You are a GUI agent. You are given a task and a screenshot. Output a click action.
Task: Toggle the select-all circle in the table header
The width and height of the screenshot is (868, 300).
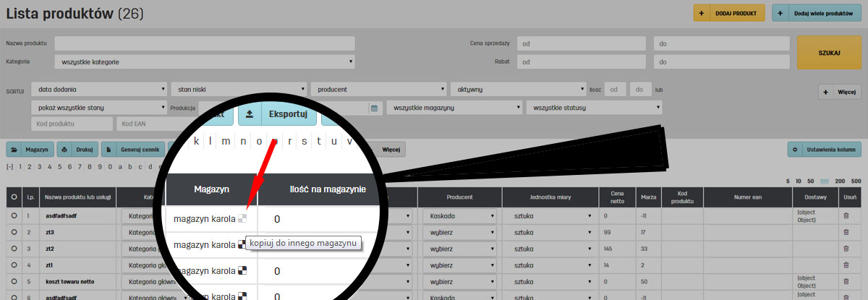click(x=14, y=197)
